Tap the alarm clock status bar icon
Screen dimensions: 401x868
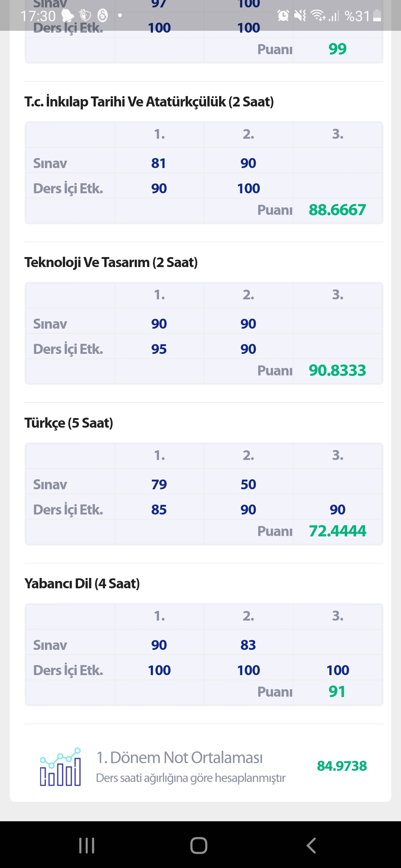tap(283, 16)
